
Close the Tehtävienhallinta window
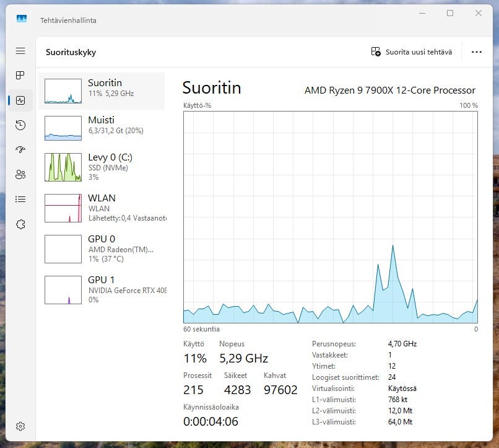coord(479,14)
